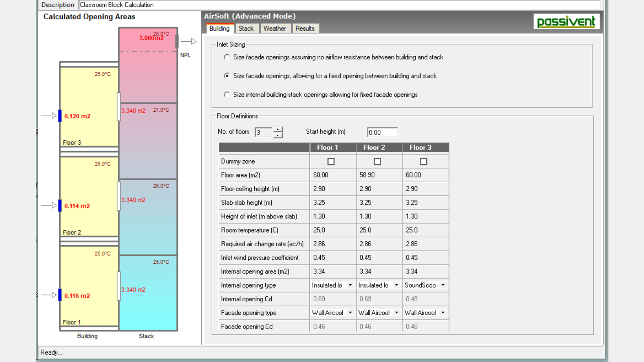Click Floor 1 internal stack opening marker
The width and height of the screenshot is (644, 362).
pyautogui.click(x=119, y=286)
